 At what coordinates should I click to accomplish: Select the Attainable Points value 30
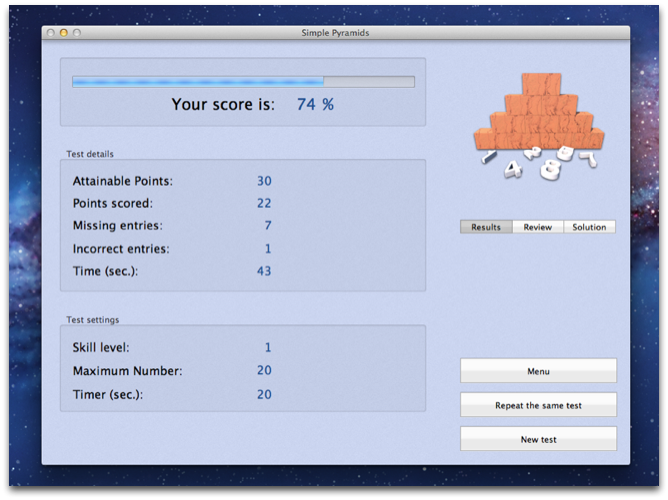[264, 181]
